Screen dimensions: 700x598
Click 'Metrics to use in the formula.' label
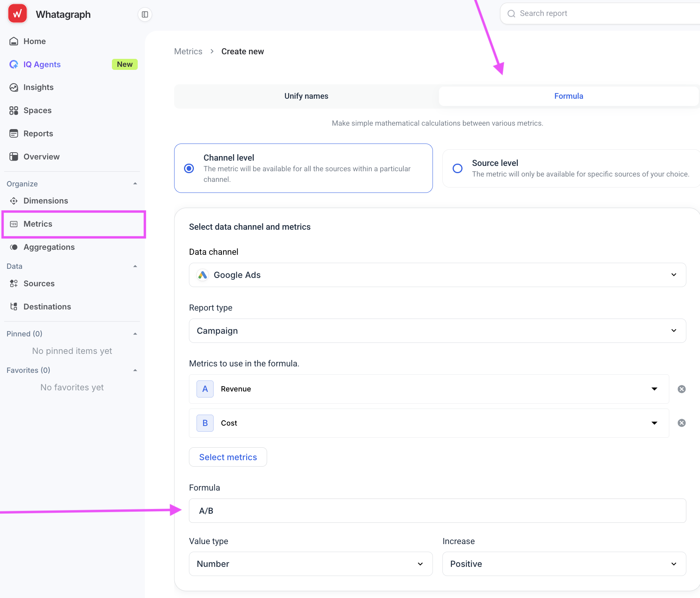[x=244, y=364]
